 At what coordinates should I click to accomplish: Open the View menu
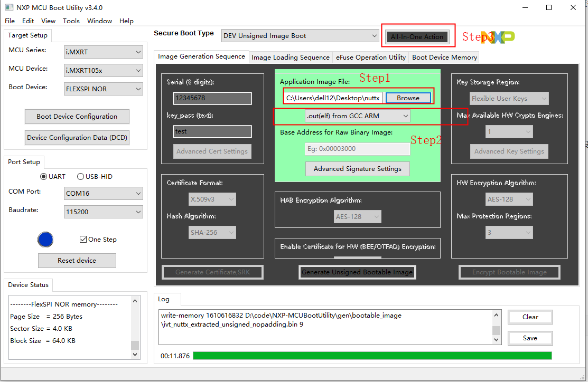click(x=49, y=21)
